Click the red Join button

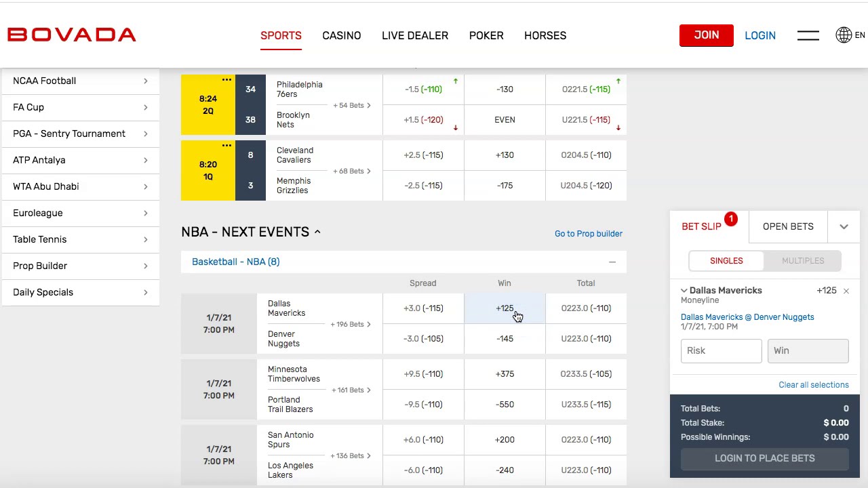[x=707, y=35]
